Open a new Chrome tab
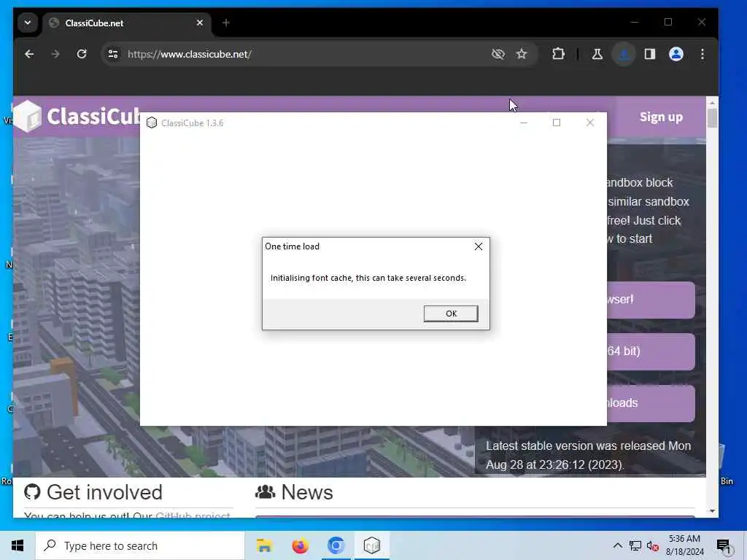Viewport: 747px width, 560px height. [x=226, y=23]
